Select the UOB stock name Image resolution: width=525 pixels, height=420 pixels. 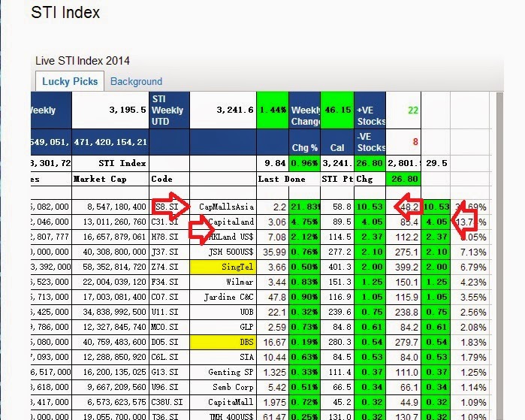tap(247, 312)
